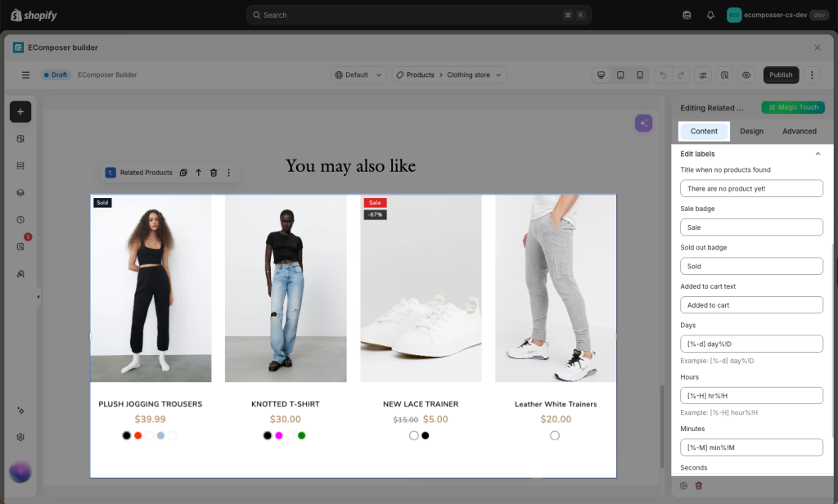Select tablet view device toggle
The width and height of the screenshot is (838, 504).
pos(620,74)
